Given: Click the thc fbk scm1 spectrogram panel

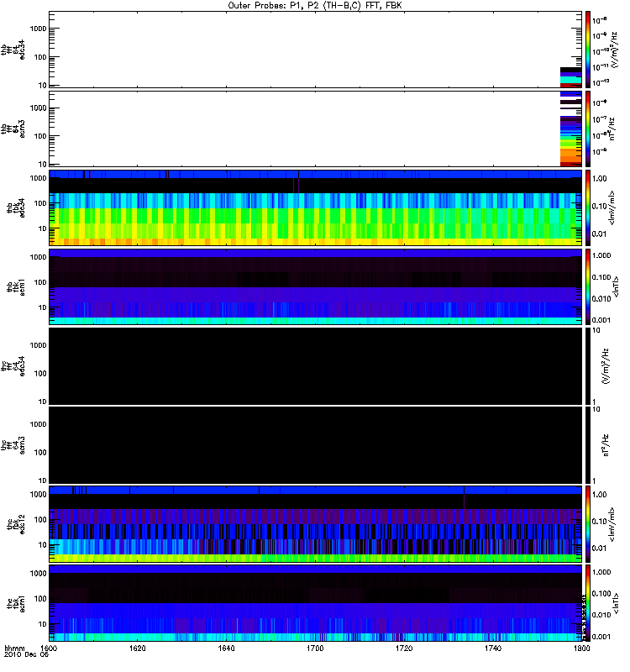Looking at the screenshot, I should click(316, 603).
